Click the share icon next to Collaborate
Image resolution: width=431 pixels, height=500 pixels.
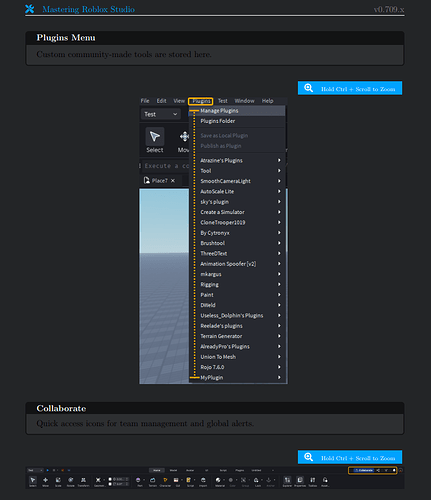pyautogui.click(x=378, y=470)
